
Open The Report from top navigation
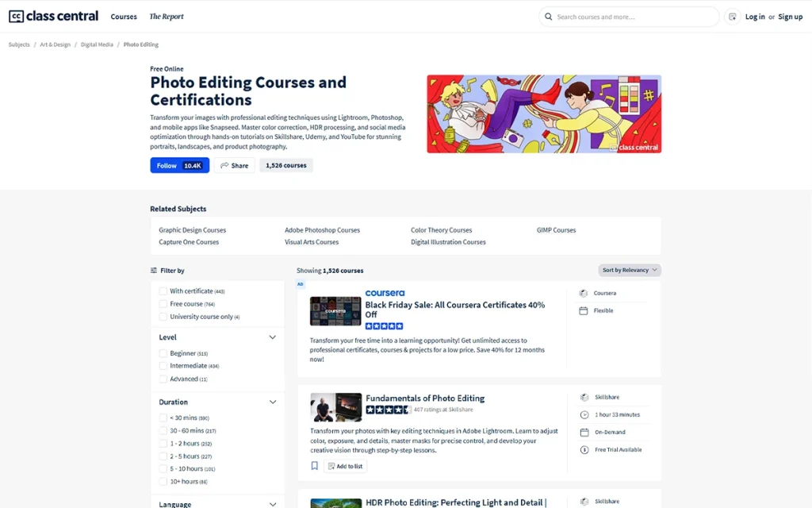[167, 17]
